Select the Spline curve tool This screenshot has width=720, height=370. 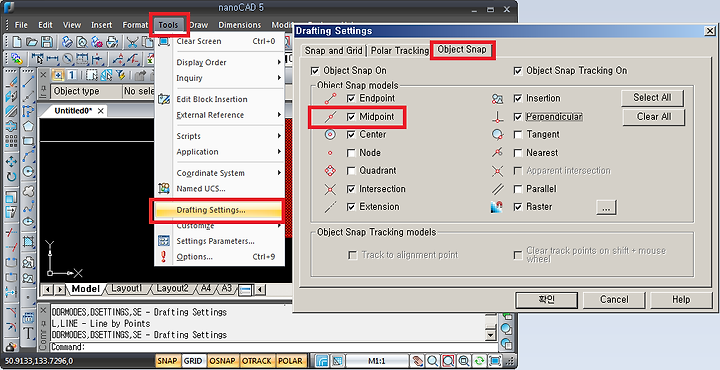tap(28, 207)
